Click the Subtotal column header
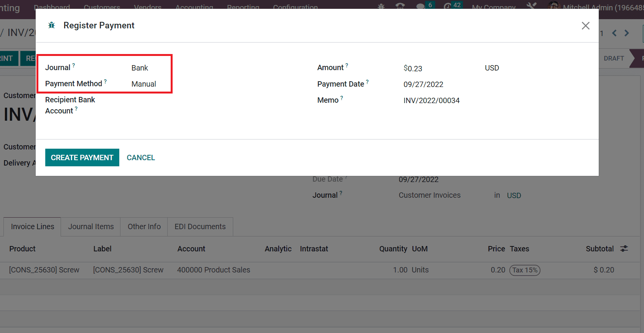The image size is (644, 333). (600, 249)
